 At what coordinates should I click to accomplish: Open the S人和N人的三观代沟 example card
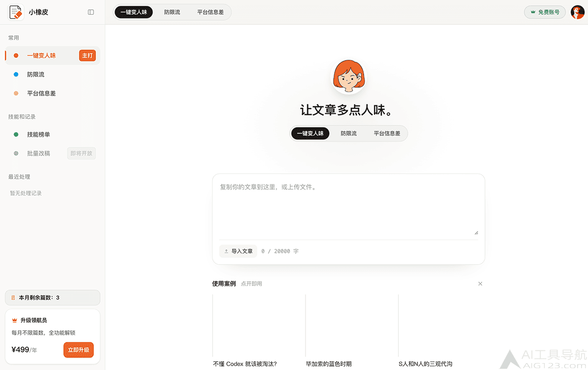point(444,331)
